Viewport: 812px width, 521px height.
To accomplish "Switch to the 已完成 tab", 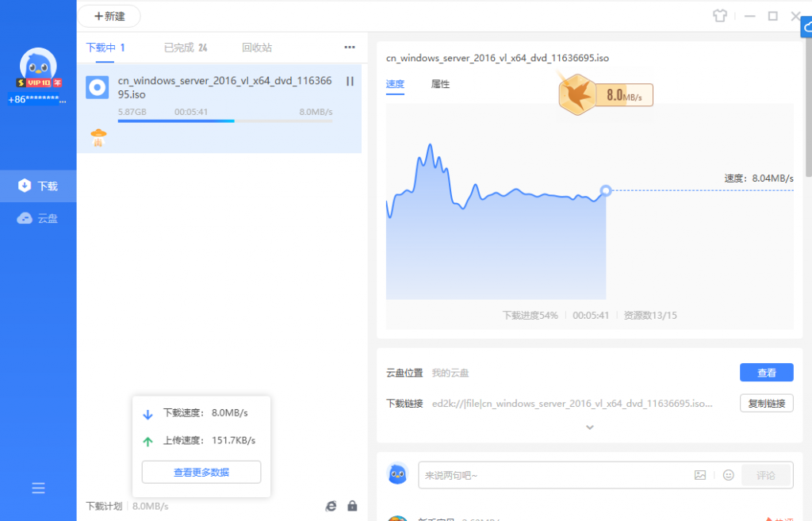I will click(178, 47).
